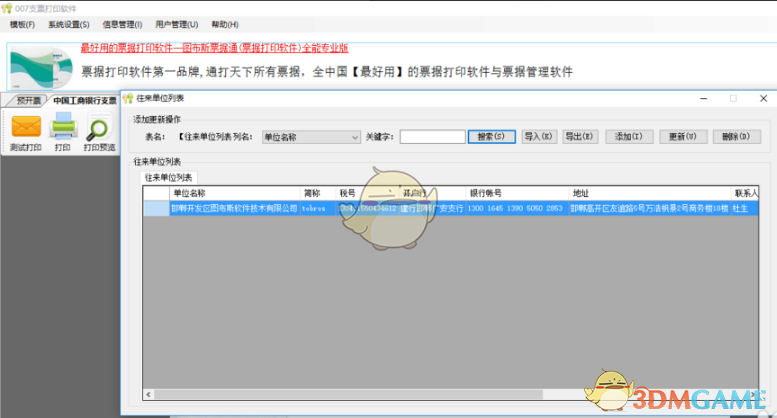Switch to the 中国工商银行支票 tab

(85, 101)
